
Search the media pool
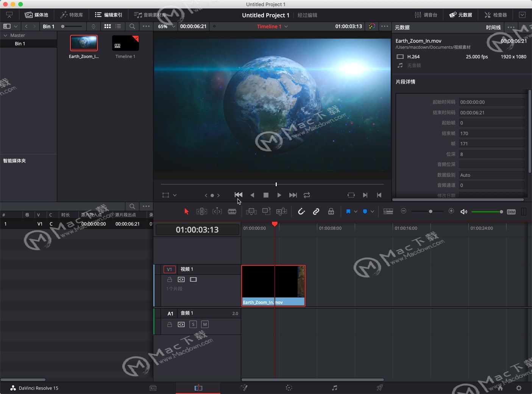point(132,26)
